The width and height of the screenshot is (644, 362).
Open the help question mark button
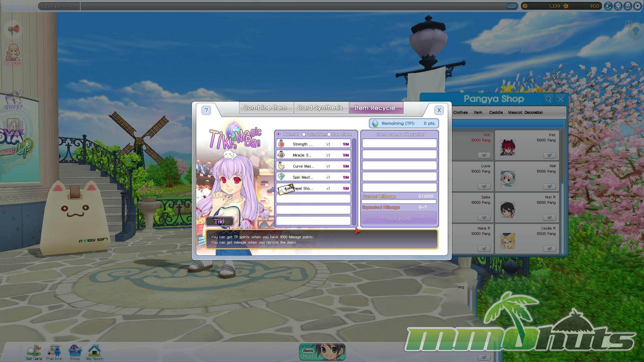[x=206, y=110]
